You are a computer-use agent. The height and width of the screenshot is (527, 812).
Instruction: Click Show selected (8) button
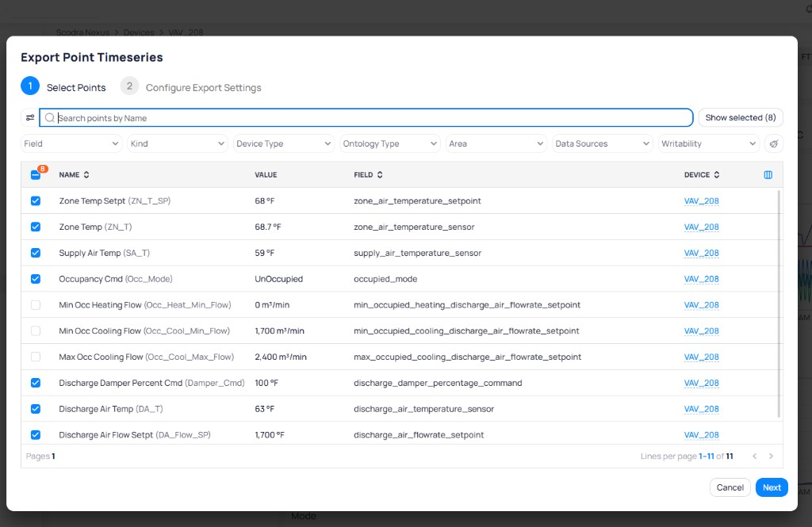[x=741, y=117]
